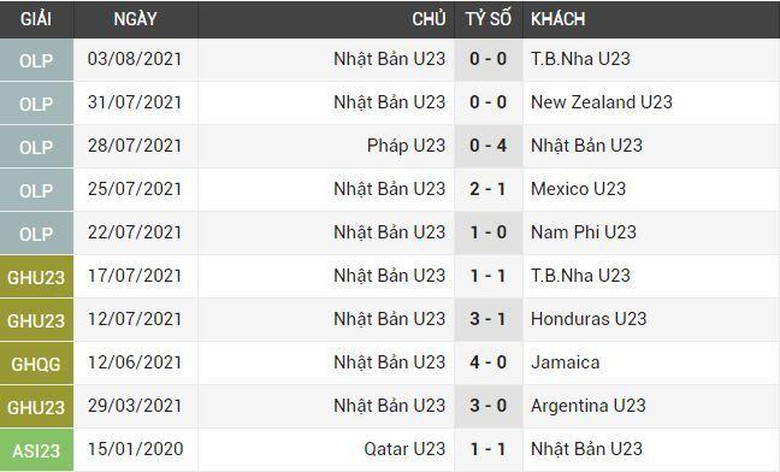Open the Mexico U23 team link
The image size is (780, 472).
point(578,189)
